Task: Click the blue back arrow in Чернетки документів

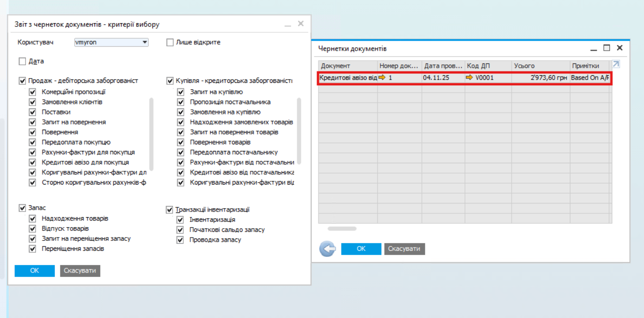Action: (x=327, y=249)
